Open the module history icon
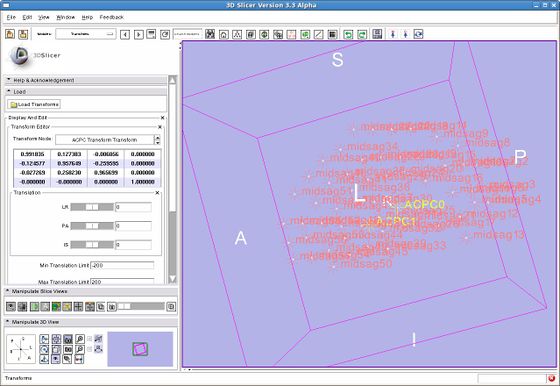This screenshot has height=386, width=560. (x=151, y=34)
